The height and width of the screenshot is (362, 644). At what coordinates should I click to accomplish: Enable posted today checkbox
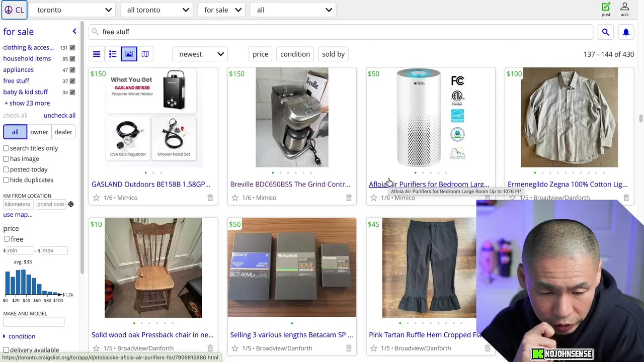tap(6, 169)
